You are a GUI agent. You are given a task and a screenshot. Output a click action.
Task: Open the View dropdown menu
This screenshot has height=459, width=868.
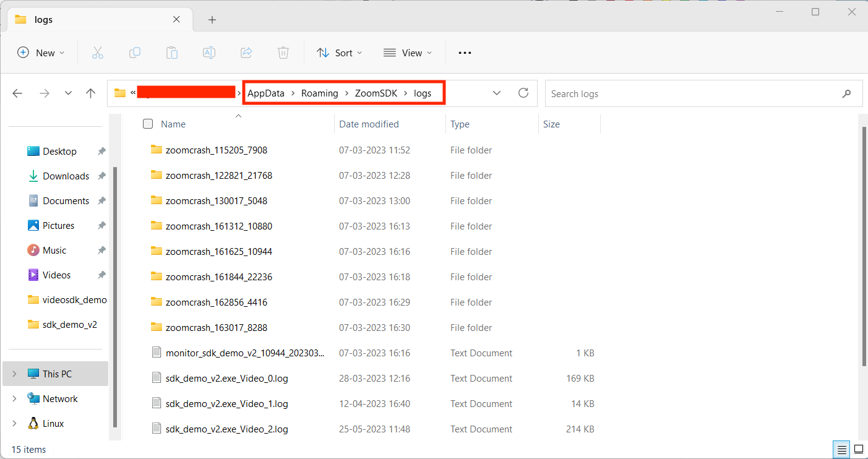(x=408, y=53)
